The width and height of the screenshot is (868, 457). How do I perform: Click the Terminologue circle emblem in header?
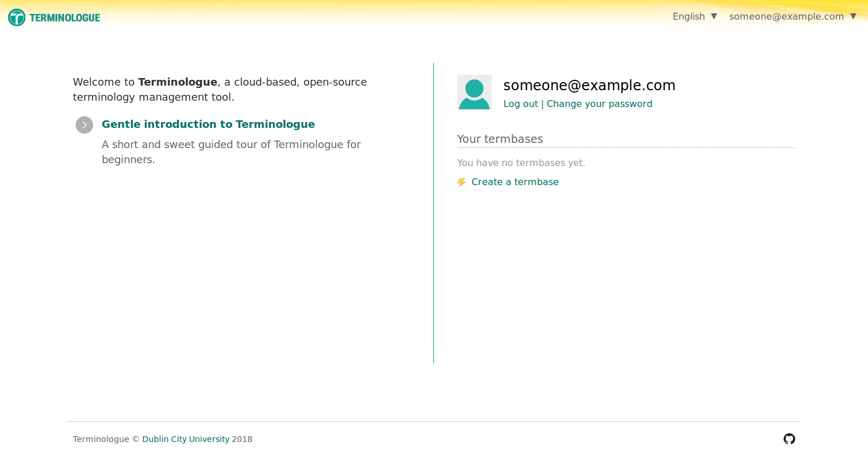click(x=16, y=17)
